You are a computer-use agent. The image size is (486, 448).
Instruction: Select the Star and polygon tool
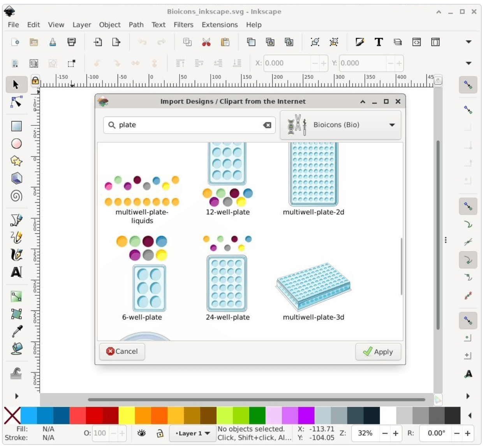pos(16,161)
